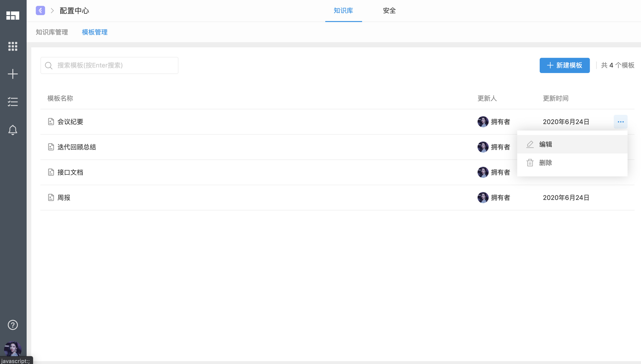The height and width of the screenshot is (364, 641).
Task: Click the 新建模板 button
Action: point(564,65)
